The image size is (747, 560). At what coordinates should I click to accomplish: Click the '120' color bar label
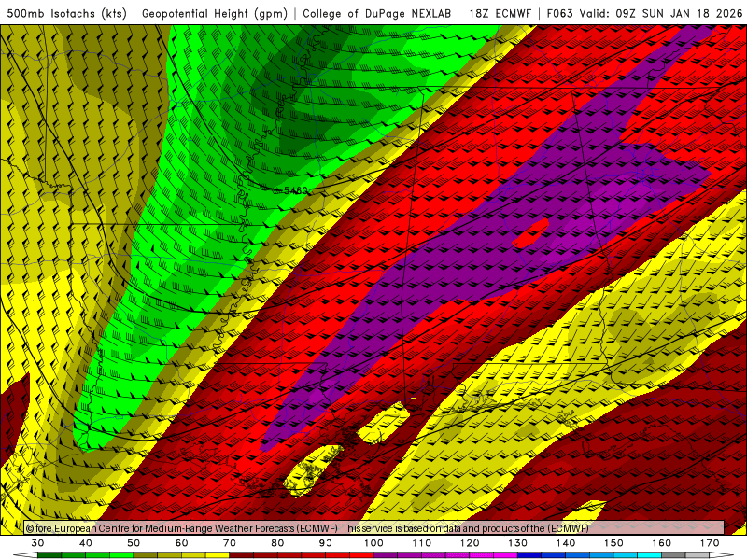470,543
